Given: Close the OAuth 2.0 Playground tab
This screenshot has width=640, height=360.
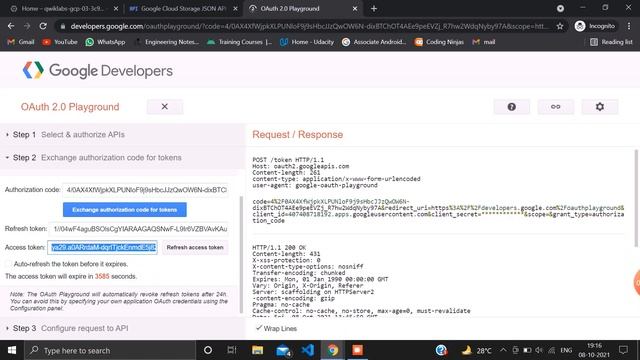Looking at the screenshot, I should pyautogui.click(x=355, y=9).
